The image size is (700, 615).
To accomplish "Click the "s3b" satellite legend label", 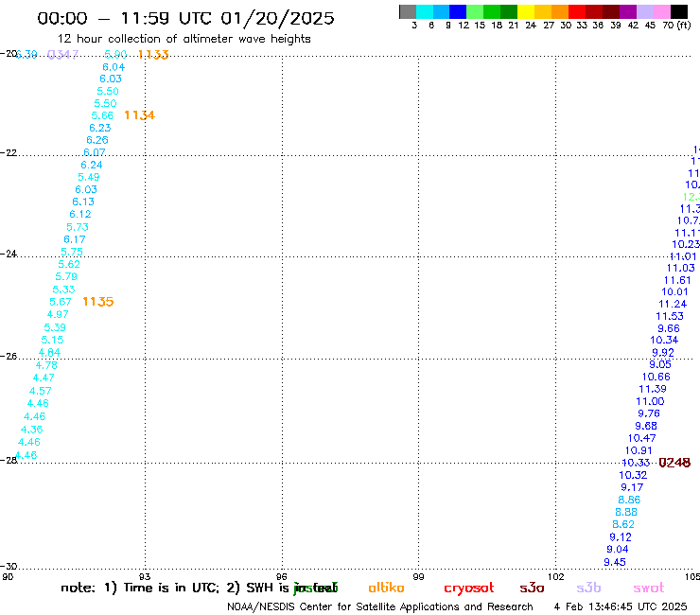I will [588, 588].
